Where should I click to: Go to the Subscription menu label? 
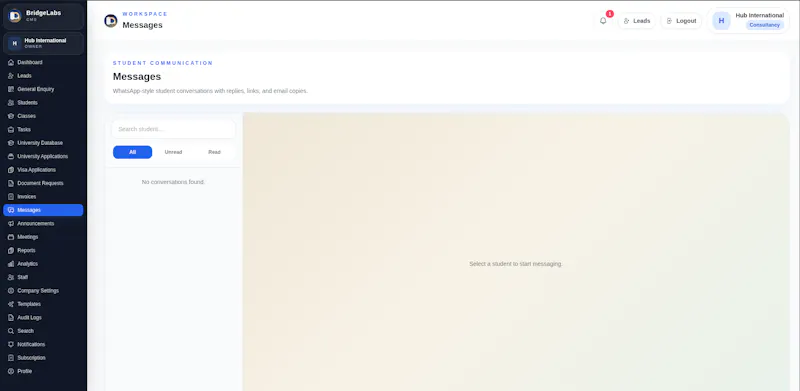coord(31,358)
